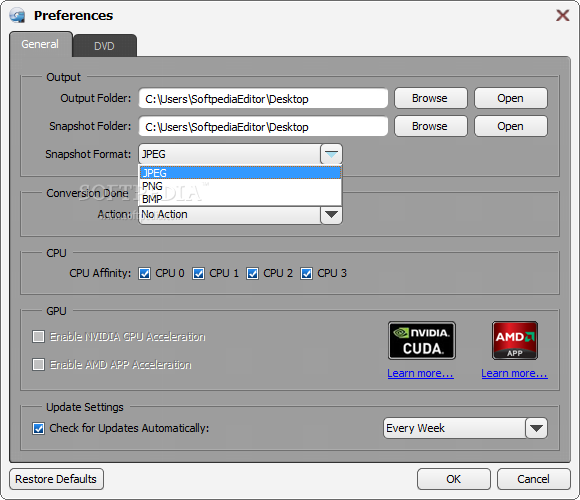Choose PNG from the snapshot format list
580x500 pixels.
(240, 186)
